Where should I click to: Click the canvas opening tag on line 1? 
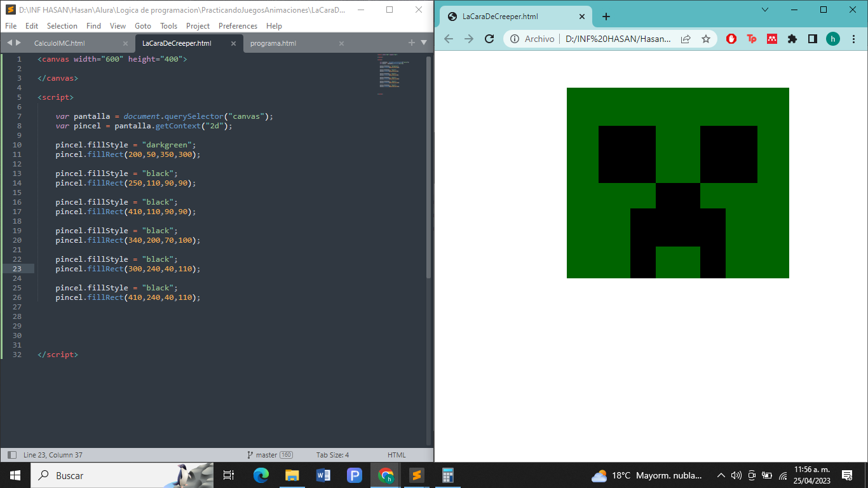(x=112, y=59)
